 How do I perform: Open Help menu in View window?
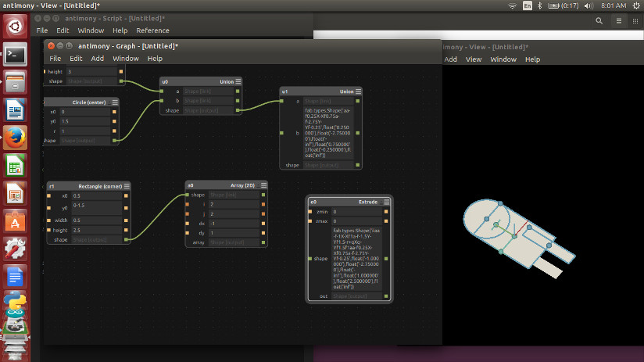[x=533, y=59]
